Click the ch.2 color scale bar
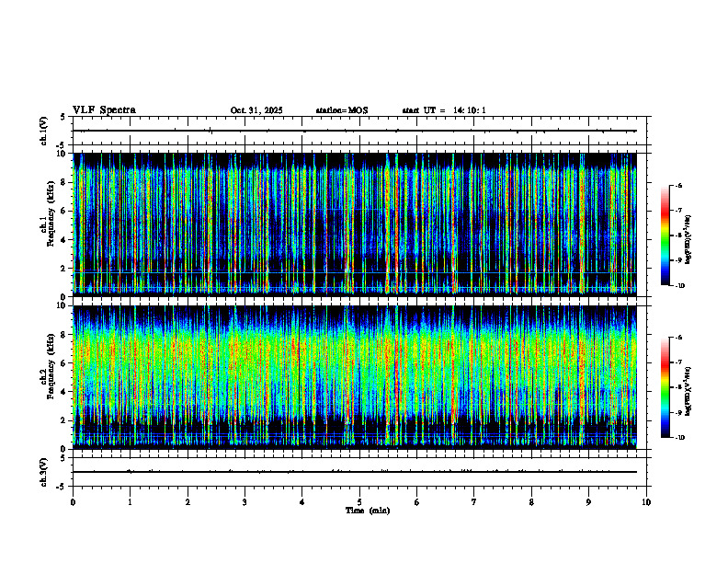Screen dimensions: 728x563 click(665, 387)
